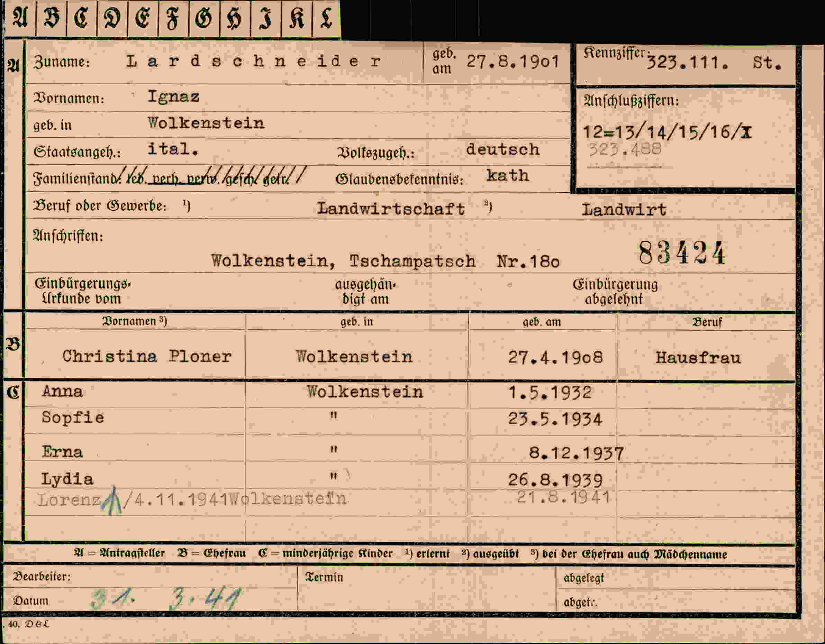The height and width of the screenshot is (644, 825).
Task: Click the wife's occupation Hausfrau
Action: (698, 358)
